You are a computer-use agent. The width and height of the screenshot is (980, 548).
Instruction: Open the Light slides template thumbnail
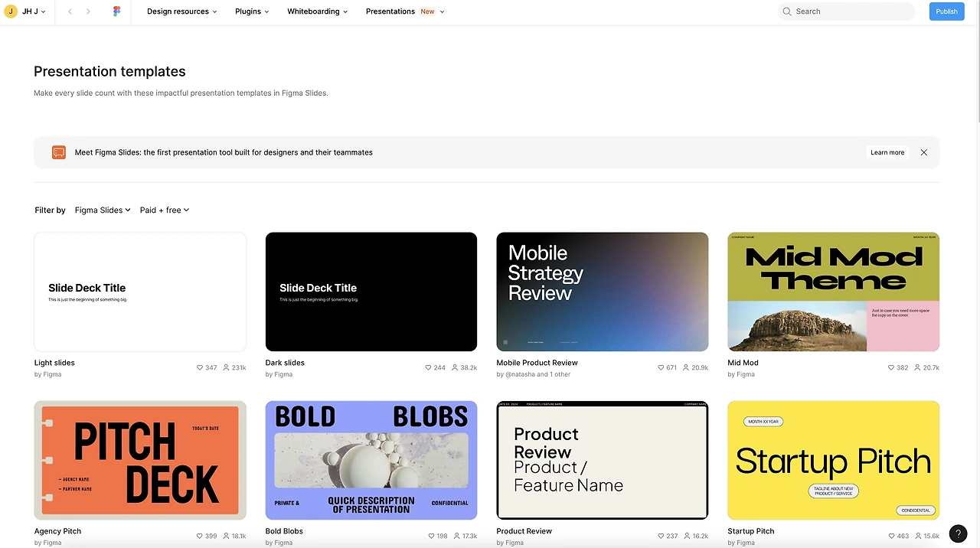140,292
